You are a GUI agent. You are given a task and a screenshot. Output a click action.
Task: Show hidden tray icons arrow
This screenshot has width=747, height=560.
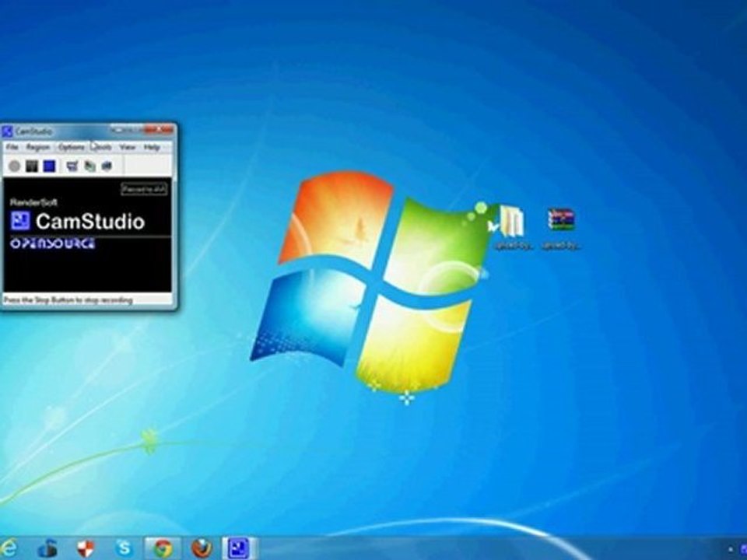click(731, 550)
